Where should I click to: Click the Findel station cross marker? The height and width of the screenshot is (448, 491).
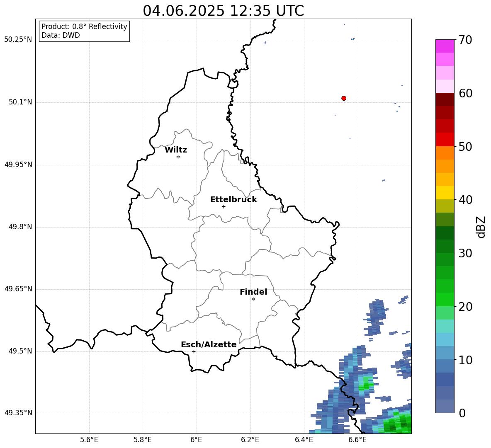tap(253, 299)
